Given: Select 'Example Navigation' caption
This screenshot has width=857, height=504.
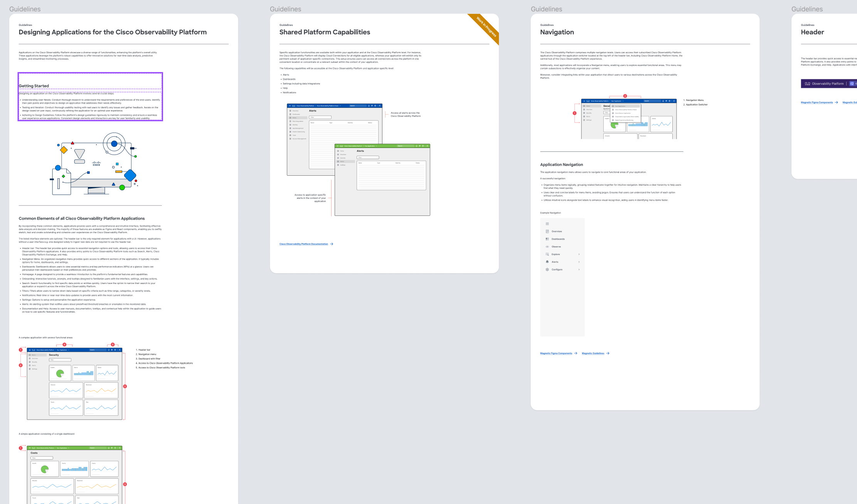Looking at the screenshot, I should [x=551, y=213].
